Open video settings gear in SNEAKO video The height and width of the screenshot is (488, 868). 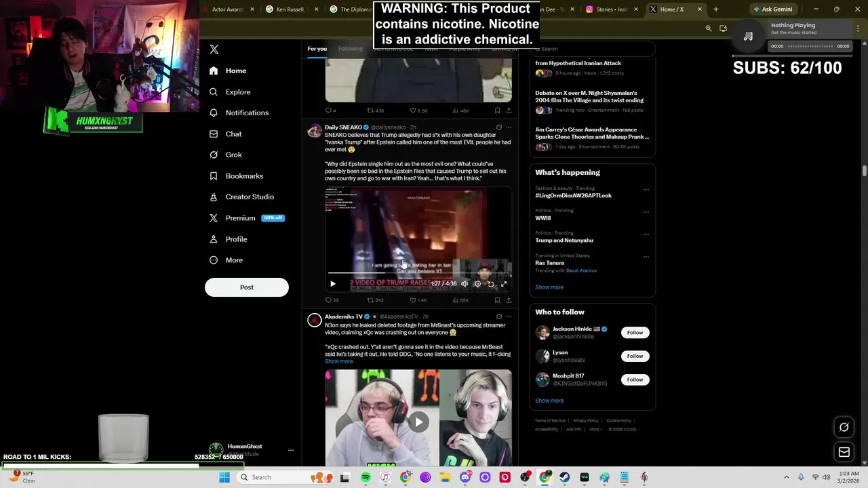(477, 284)
